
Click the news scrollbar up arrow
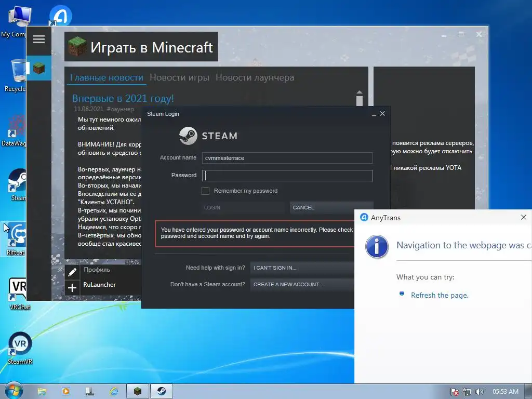[x=360, y=92]
